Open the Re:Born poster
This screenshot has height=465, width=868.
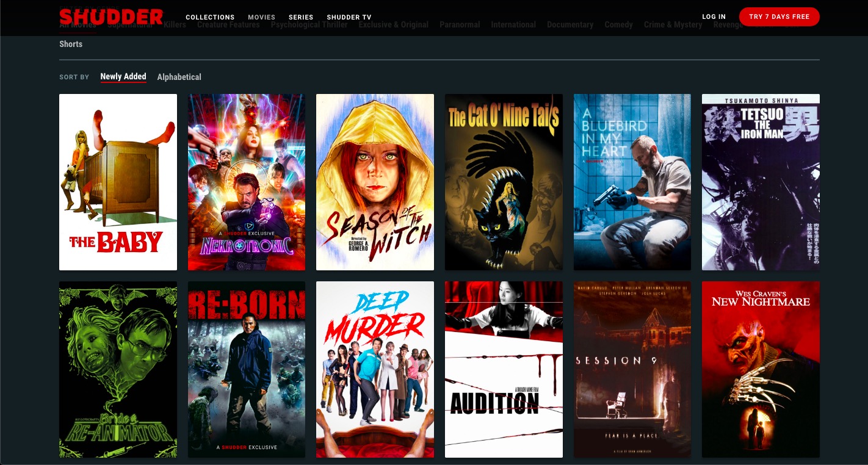(247, 369)
